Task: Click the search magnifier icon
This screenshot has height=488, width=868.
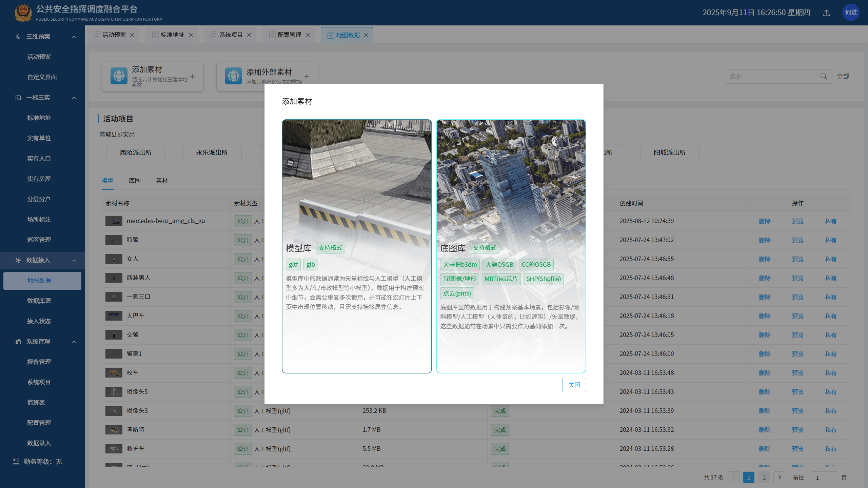Action: pyautogui.click(x=824, y=76)
